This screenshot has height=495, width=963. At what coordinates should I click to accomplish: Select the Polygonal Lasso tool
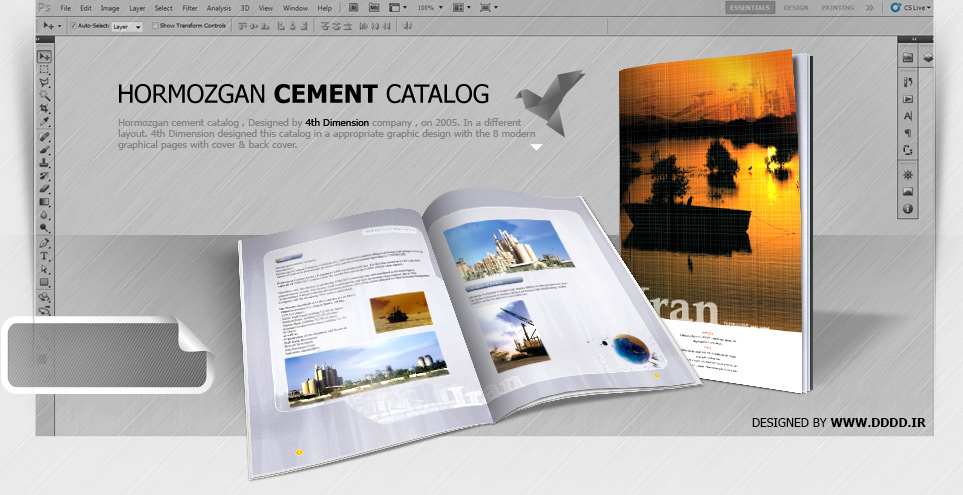click(44, 83)
